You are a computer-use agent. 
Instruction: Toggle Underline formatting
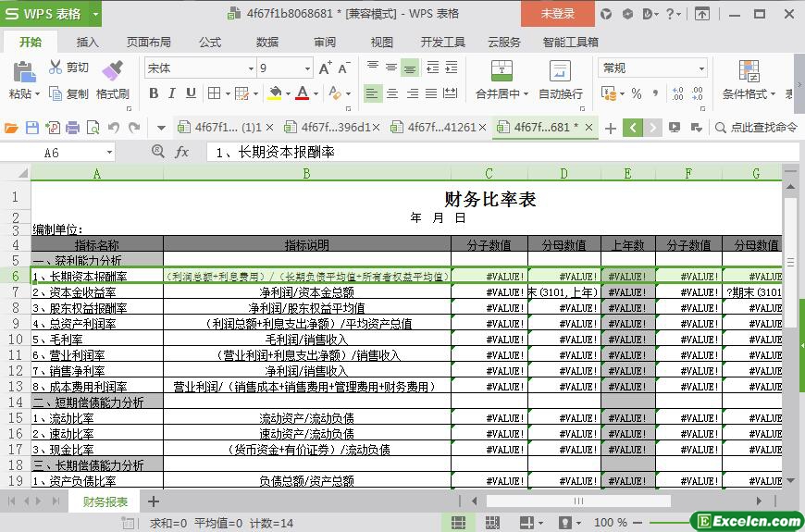pos(191,93)
